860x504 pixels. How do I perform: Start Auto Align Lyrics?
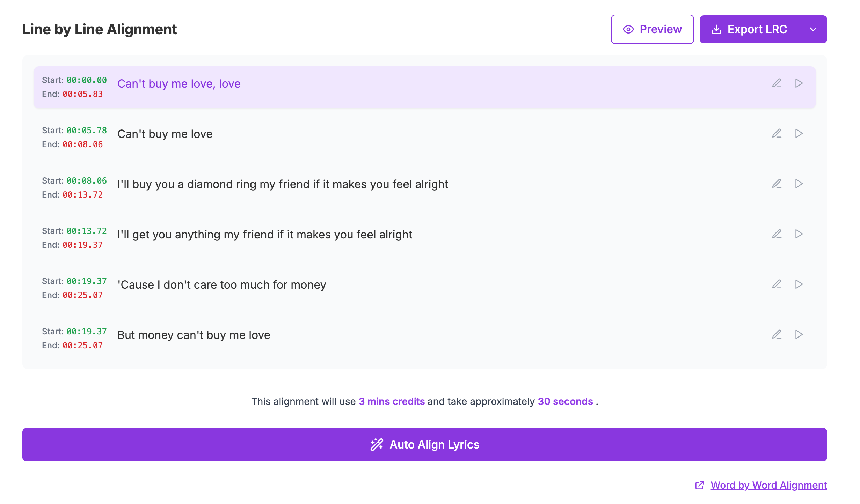(425, 445)
